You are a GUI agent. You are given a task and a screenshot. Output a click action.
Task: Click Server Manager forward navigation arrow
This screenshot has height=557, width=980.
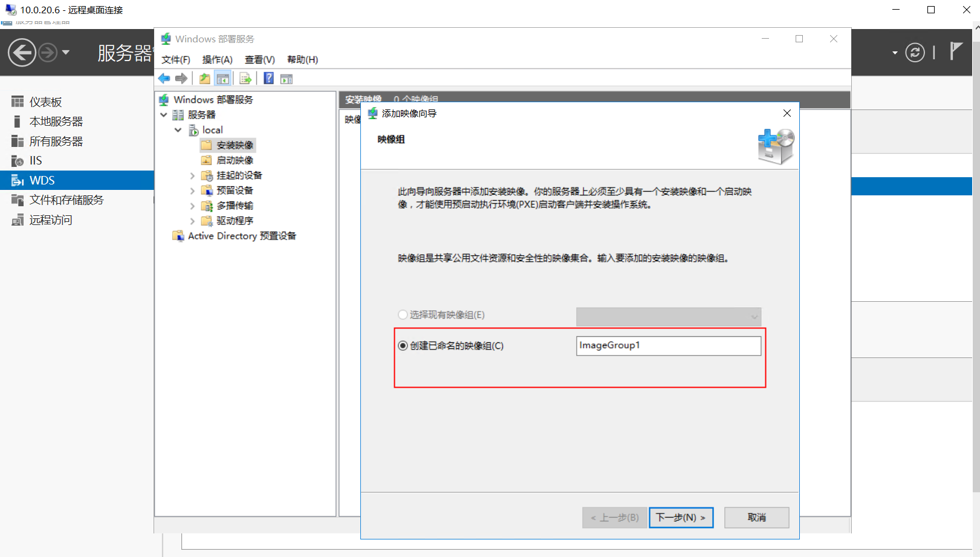[x=48, y=53]
